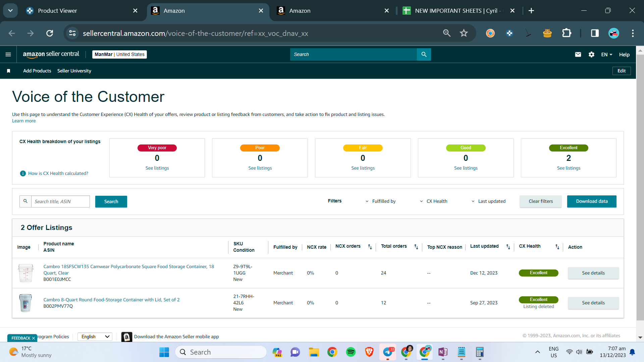Open the tab search dropdown arrow
This screenshot has height=362, width=644.
click(10, 10)
